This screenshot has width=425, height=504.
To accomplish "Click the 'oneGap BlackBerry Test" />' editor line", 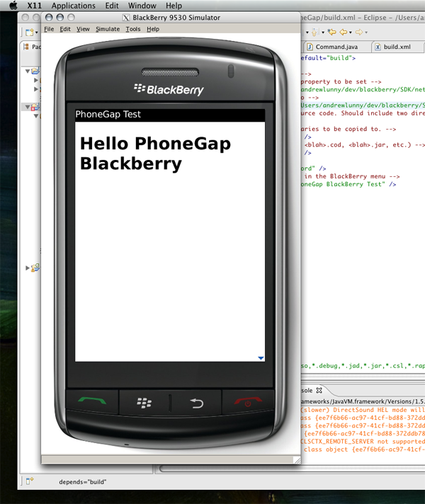I will [348, 185].
